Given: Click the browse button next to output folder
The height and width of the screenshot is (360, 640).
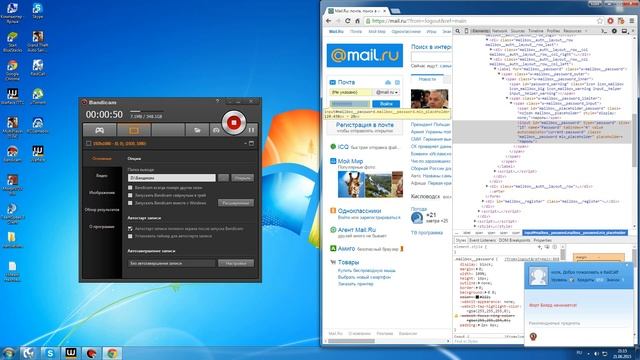Looking at the screenshot, I should click(x=223, y=178).
